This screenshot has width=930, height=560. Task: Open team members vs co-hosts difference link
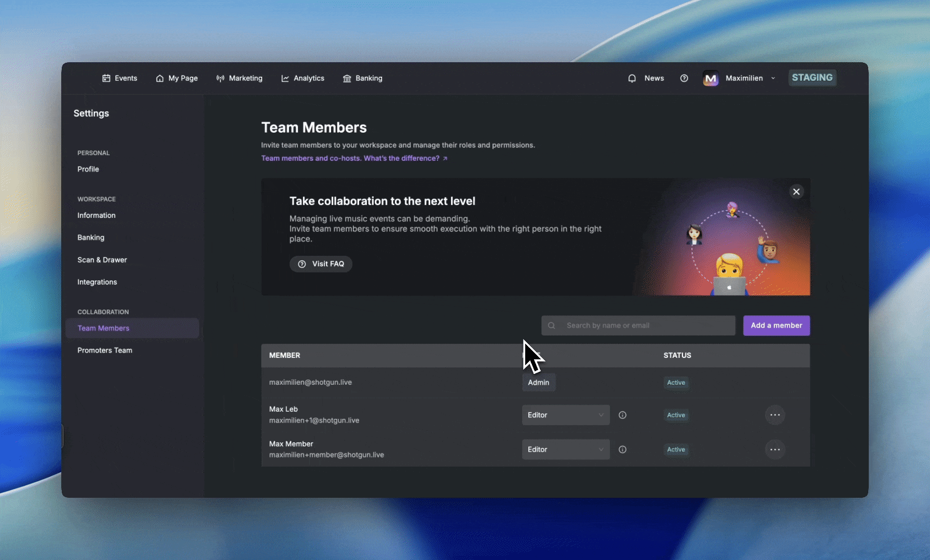coord(354,159)
